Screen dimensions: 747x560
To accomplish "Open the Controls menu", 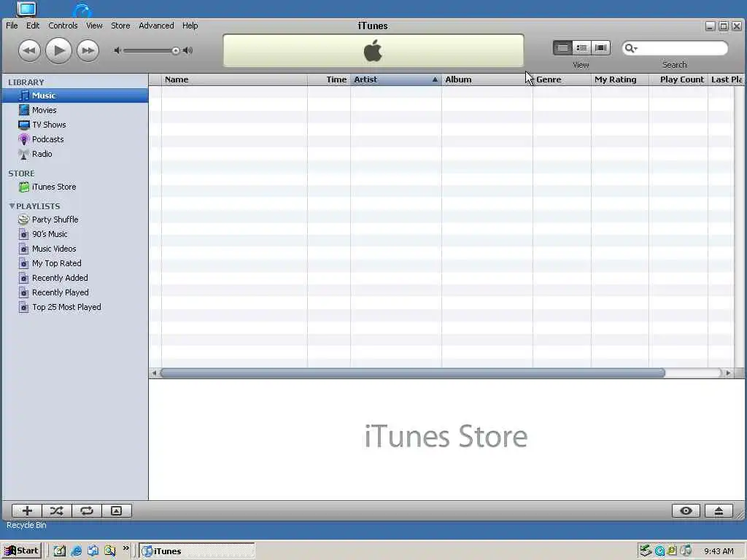I will click(x=63, y=26).
